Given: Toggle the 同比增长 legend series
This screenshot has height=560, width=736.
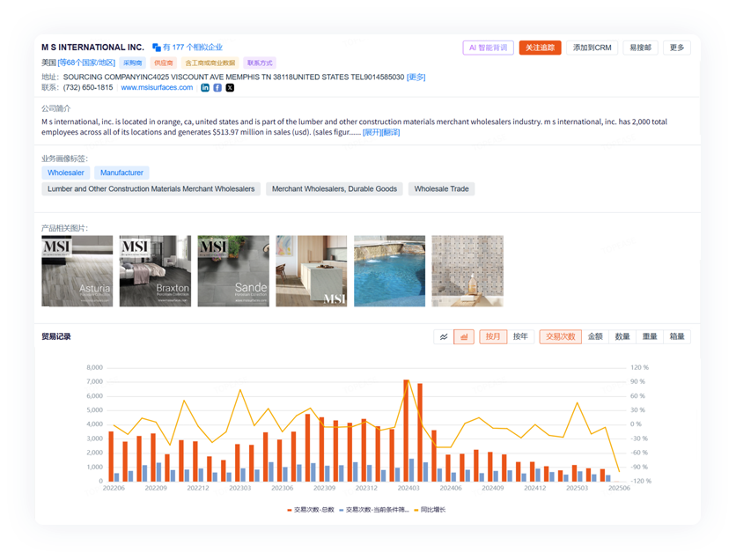Looking at the screenshot, I should pos(431,510).
